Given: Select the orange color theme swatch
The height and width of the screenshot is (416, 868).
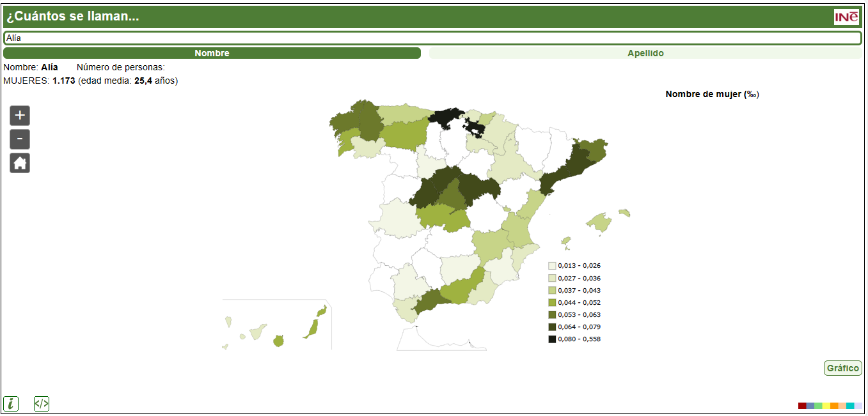Looking at the screenshot, I should [834, 406].
